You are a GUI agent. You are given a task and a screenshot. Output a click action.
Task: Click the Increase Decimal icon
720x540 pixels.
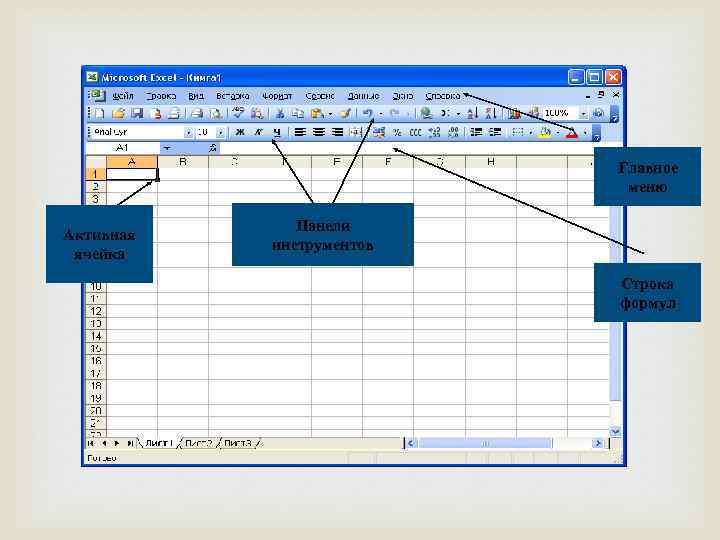click(x=434, y=133)
